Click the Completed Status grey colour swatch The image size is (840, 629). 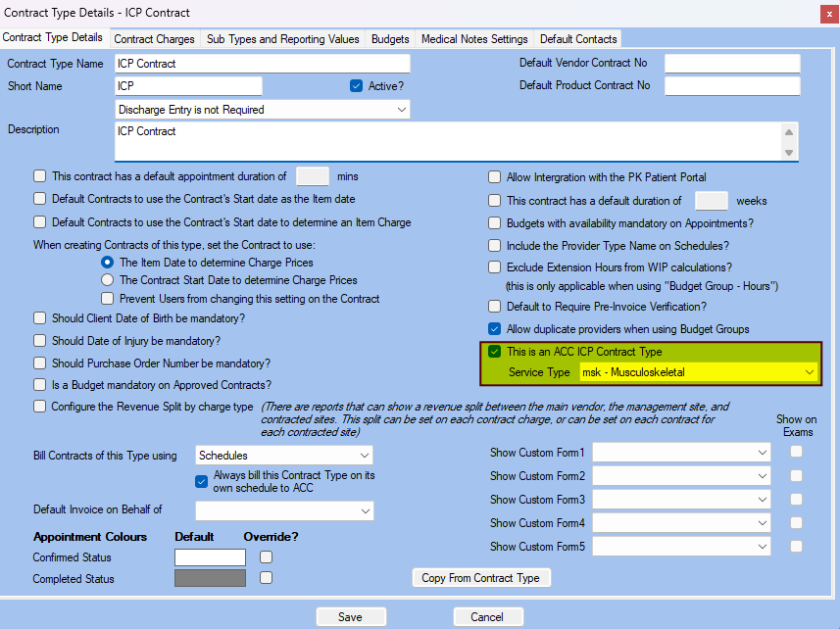(x=210, y=578)
